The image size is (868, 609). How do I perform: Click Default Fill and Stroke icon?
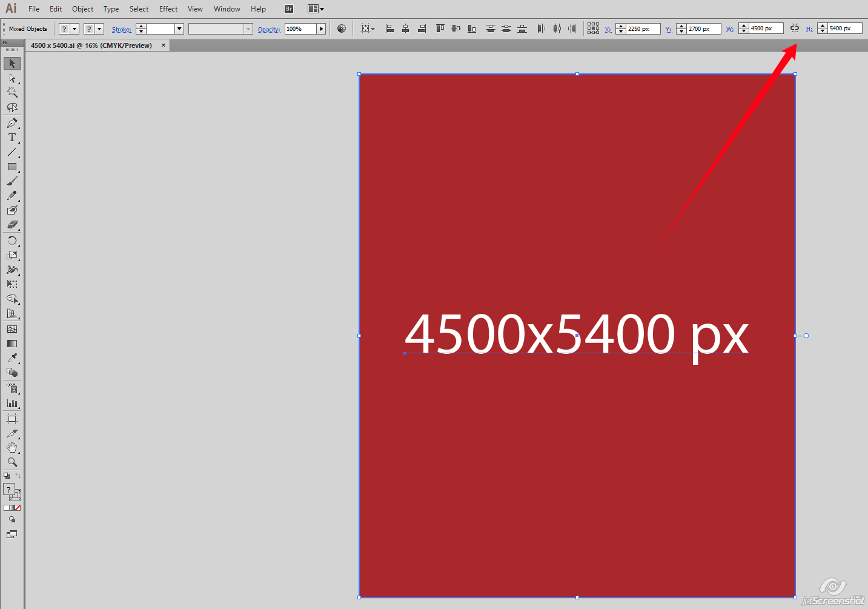tap(7, 476)
